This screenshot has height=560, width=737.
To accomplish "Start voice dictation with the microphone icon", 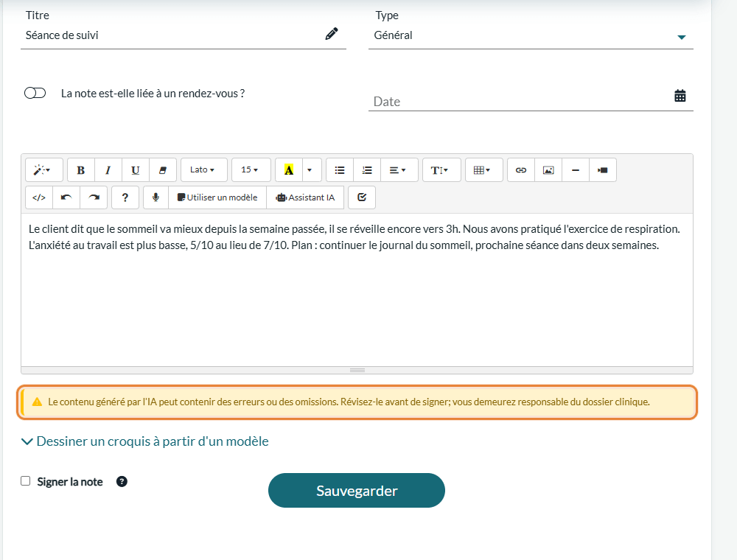I will (x=156, y=197).
